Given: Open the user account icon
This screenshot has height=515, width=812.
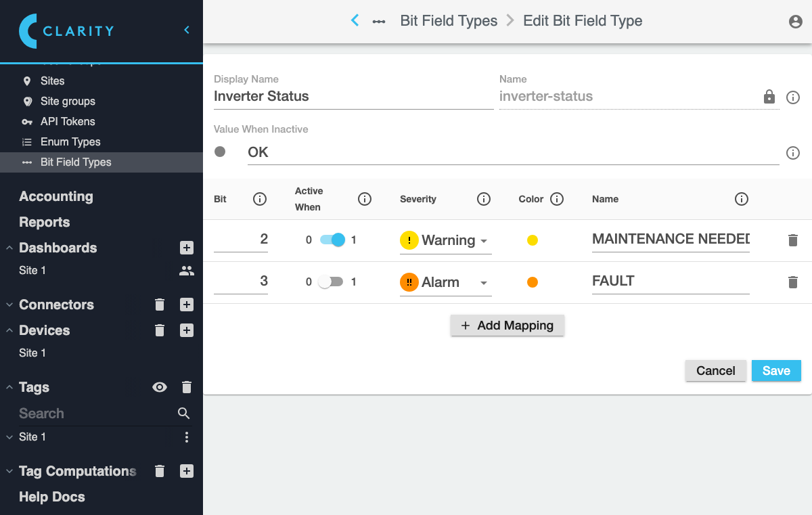Looking at the screenshot, I should click(796, 22).
